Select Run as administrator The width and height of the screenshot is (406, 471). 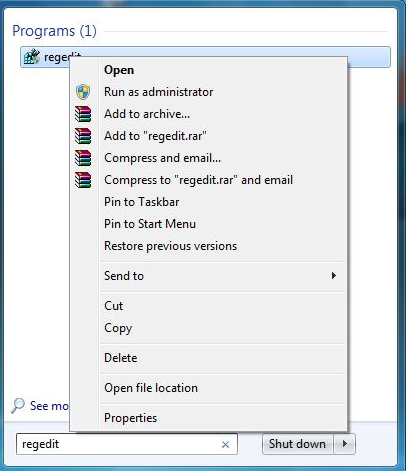coord(208,92)
